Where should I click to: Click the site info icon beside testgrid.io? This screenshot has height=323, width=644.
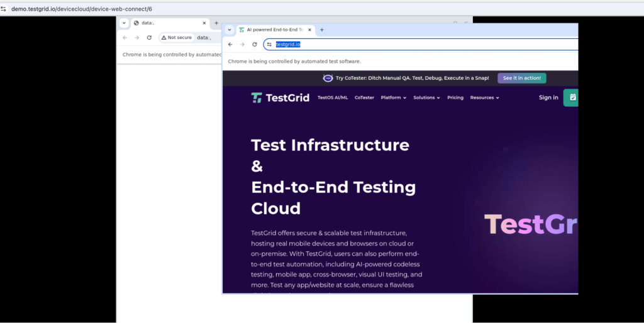click(269, 45)
